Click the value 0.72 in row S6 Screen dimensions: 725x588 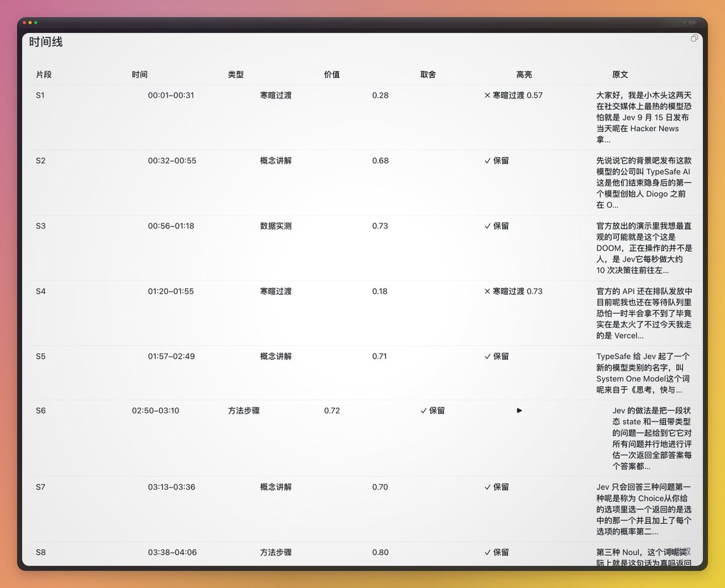(332, 411)
